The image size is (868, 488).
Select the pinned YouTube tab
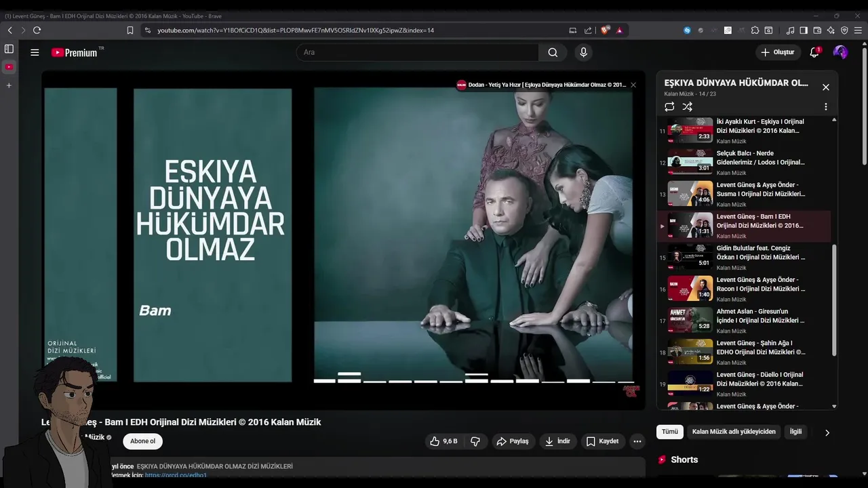click(9, 66)
